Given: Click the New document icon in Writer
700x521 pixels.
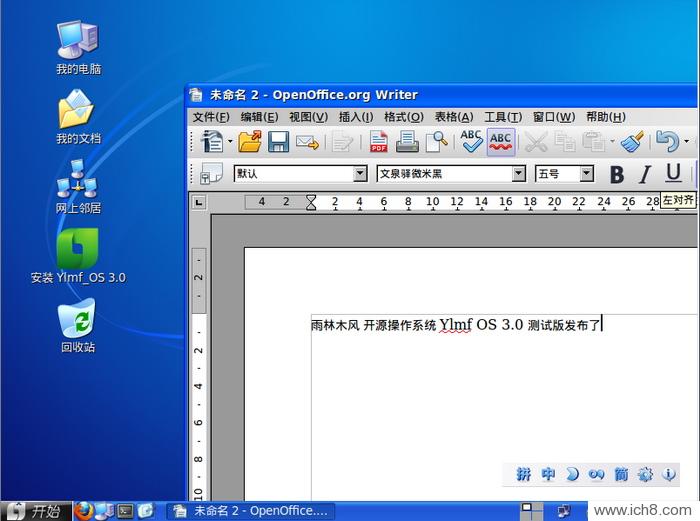Looking at the screenshot, I should pos(212,142).
